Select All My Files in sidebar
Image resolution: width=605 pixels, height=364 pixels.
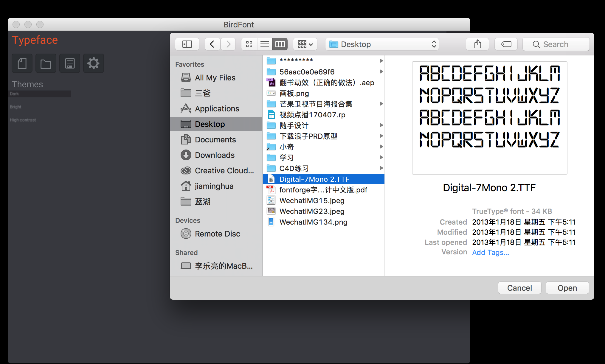pyautogui.click(x=216, y=78)
